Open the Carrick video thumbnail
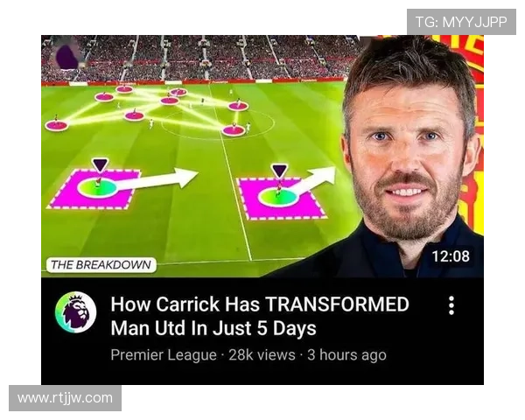The height and width of the screenshot is (420, 525). click(x=262, y=156)
